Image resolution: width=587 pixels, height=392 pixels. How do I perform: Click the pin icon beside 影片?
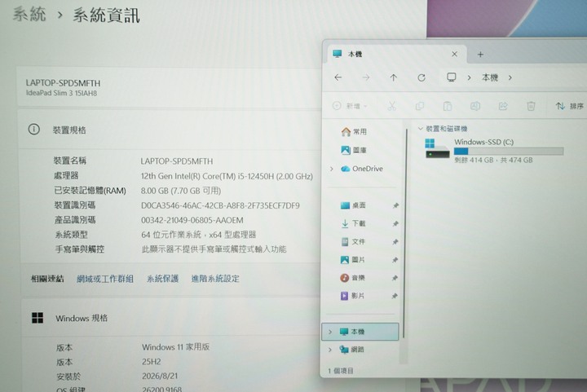coord(394,296)
